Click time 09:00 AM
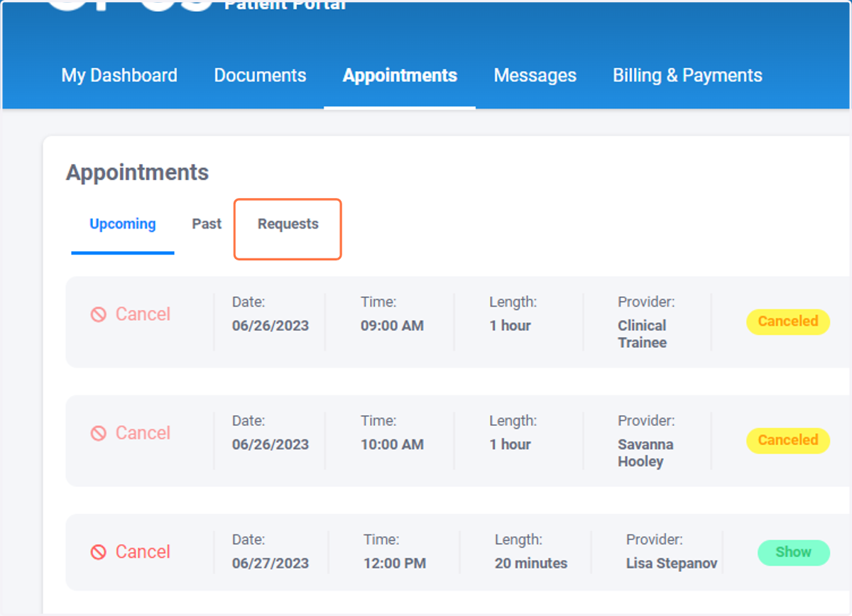 [392, 326]
